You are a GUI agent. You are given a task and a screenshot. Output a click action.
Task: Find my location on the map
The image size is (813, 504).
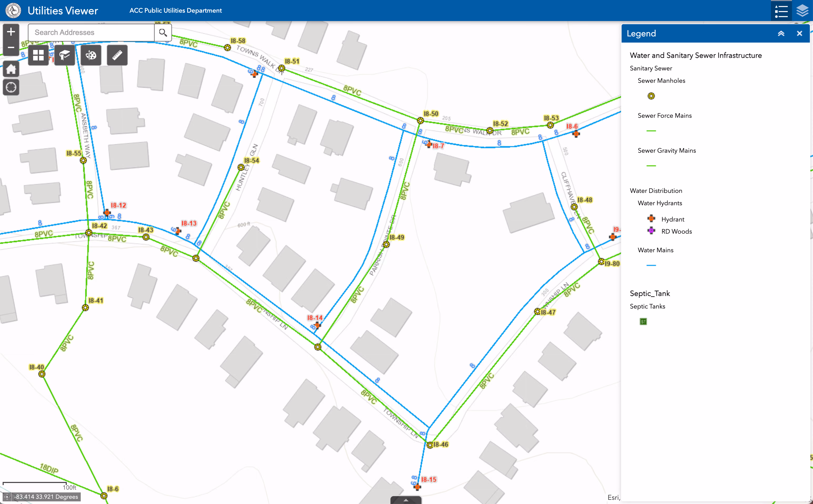[11, 87]
